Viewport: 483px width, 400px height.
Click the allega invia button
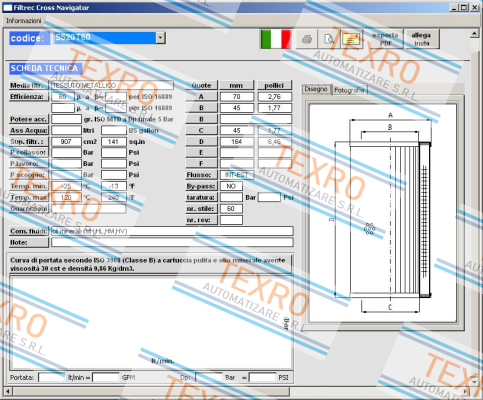pos(421,39)
